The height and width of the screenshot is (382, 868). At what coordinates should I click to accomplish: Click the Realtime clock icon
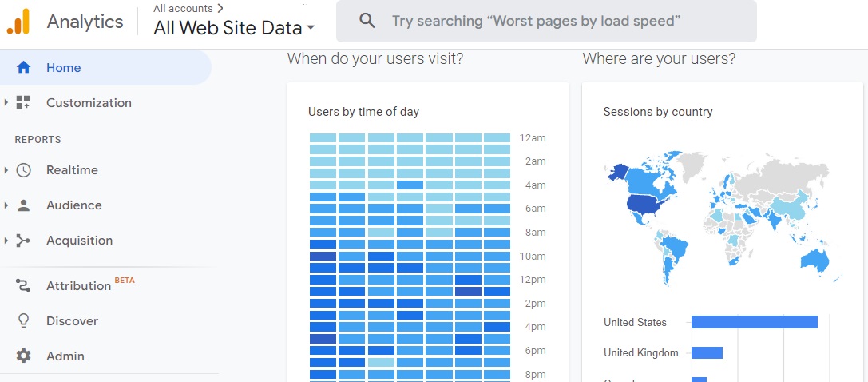pyautogui.click(x=24, y=170)
